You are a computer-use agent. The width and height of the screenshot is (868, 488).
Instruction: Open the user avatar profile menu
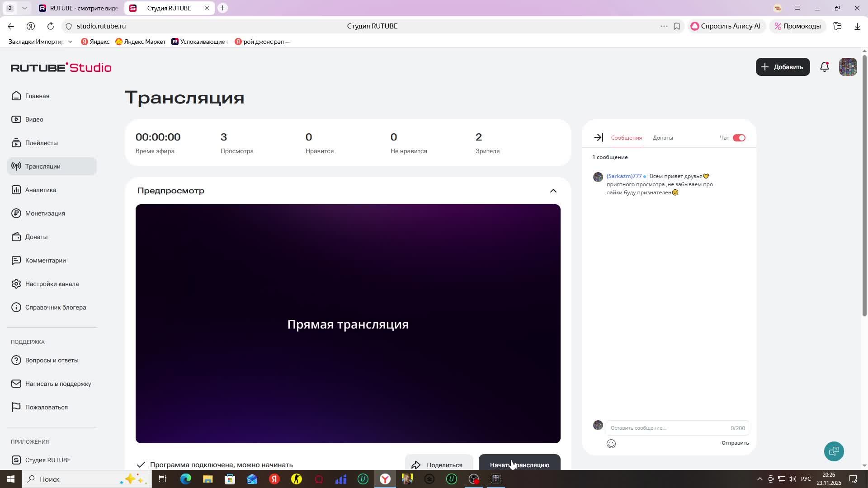[848, 67]
